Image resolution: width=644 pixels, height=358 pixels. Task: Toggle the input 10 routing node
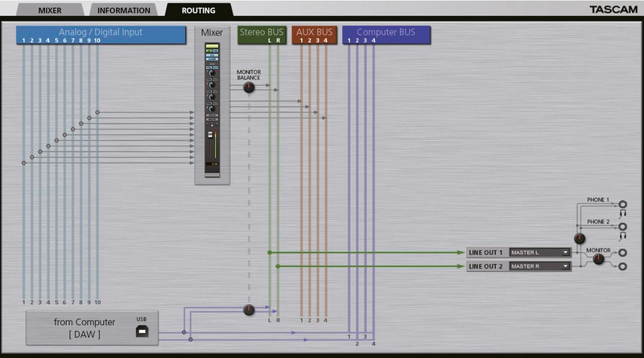[x=97, y=112]
